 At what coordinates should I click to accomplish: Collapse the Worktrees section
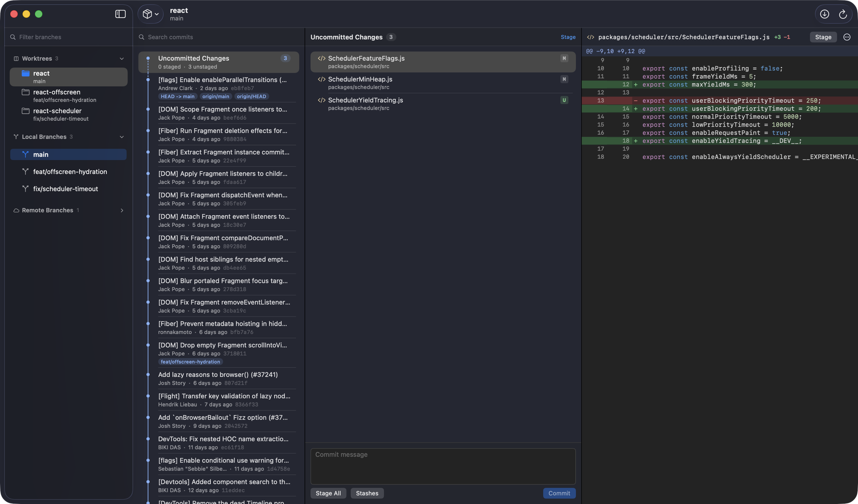(x=122, y=59)
